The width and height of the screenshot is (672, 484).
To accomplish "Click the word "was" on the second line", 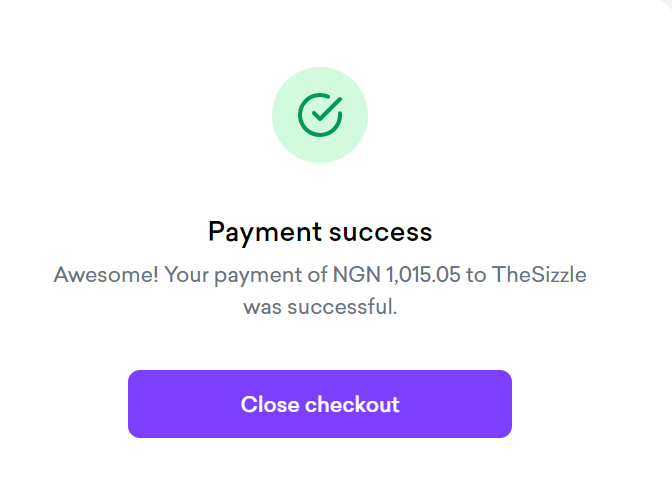I will pos(262,307).
